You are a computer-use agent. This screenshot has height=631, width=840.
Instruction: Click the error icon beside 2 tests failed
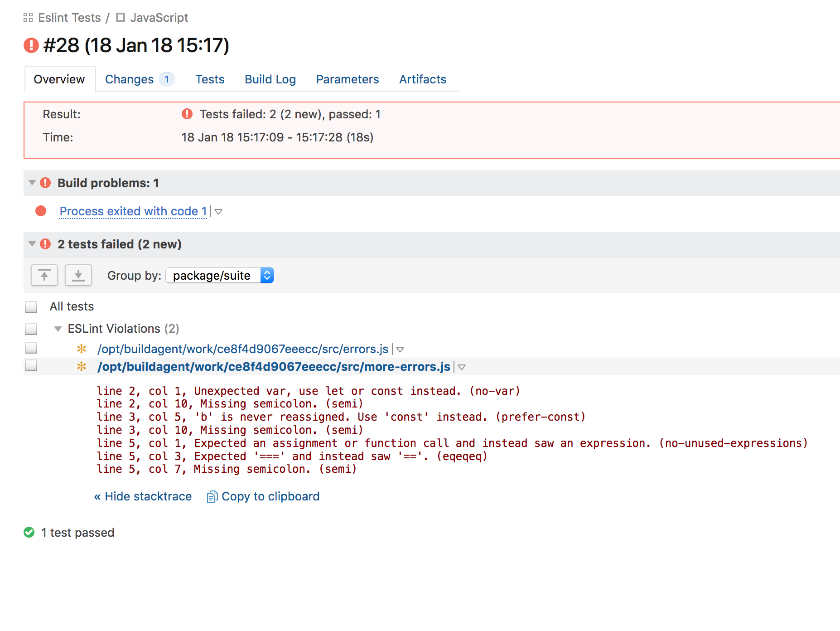(45, 244)
